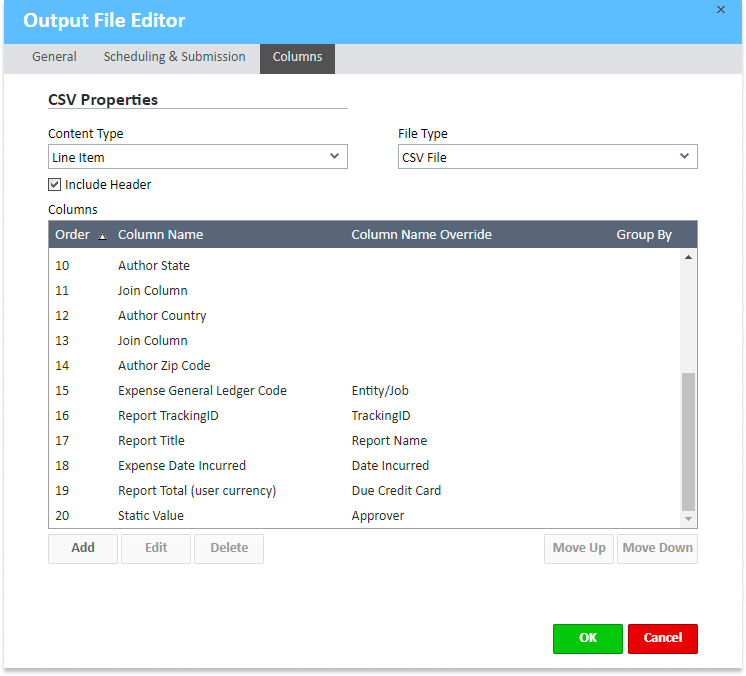Viewport: 746px width, 676px height.
Task: Click the Move Down button
Action: (x=657, y=548)
